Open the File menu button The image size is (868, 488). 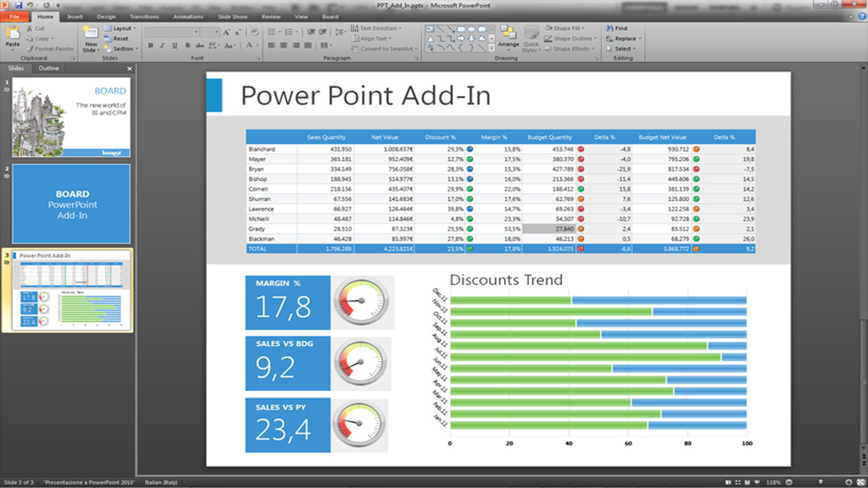click(x=14, y=16)
